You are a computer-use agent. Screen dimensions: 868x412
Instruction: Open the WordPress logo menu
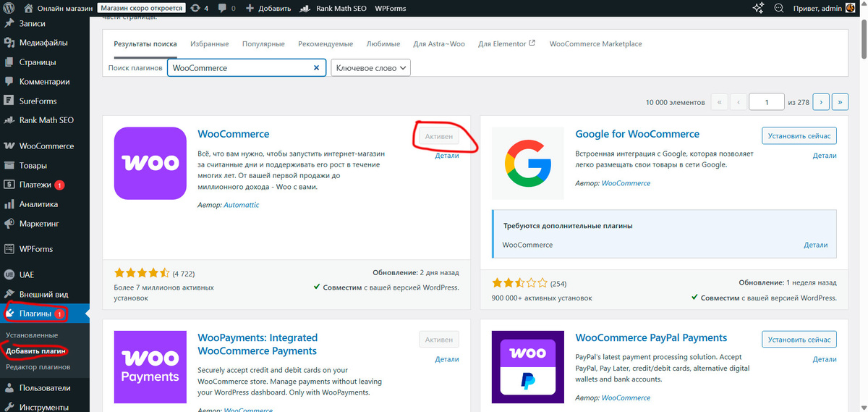click(x=9, y=8)
